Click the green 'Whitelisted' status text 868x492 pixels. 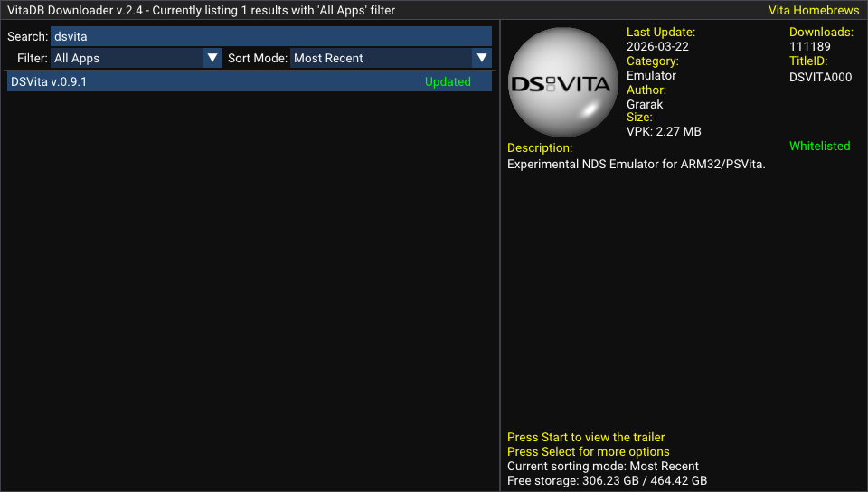(x=819, y=146)
